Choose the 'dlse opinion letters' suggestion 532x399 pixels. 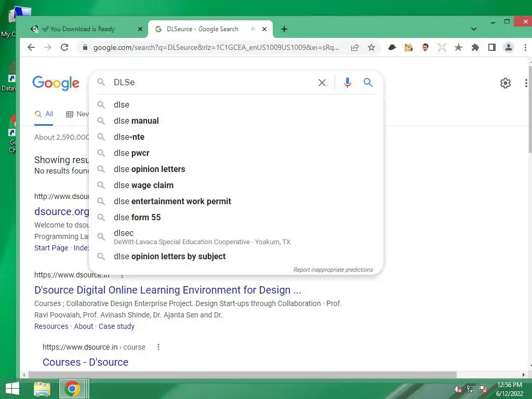236,169
